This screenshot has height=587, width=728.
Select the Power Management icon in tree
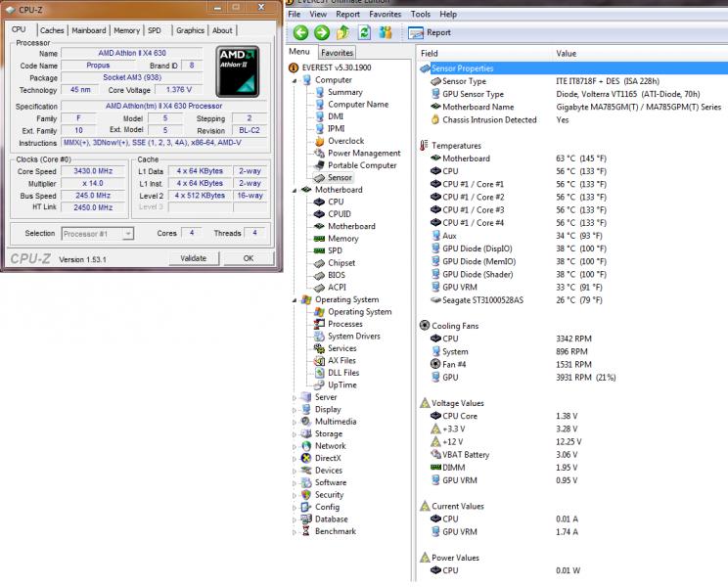point(319,154)
